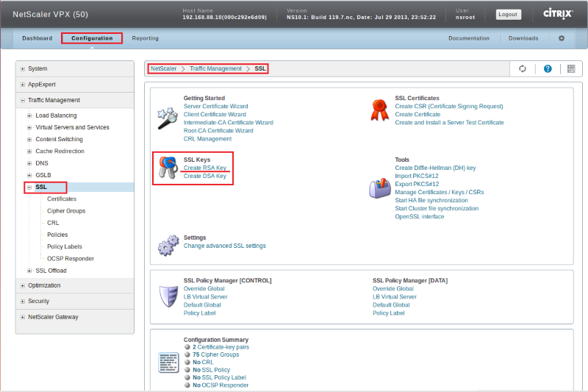
Task: Open the OpenSSL interface link
Action: [x=419, y=216]
